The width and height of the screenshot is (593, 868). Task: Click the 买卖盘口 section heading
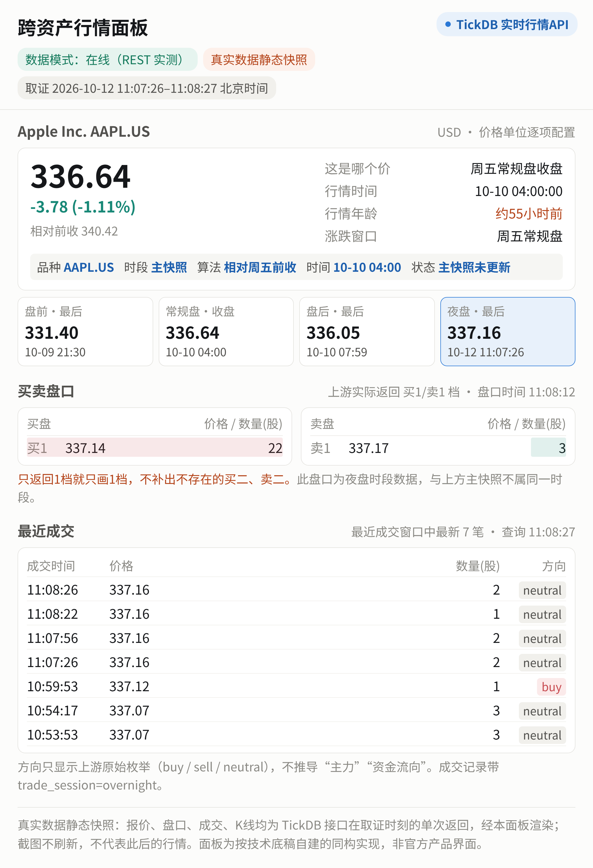coord(46,391)
